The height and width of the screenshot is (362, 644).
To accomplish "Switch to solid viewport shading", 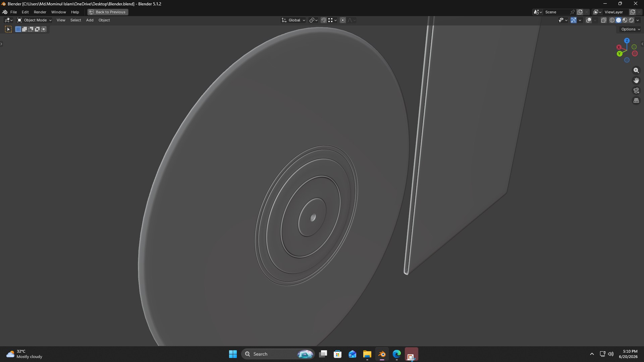I will 619,20.
